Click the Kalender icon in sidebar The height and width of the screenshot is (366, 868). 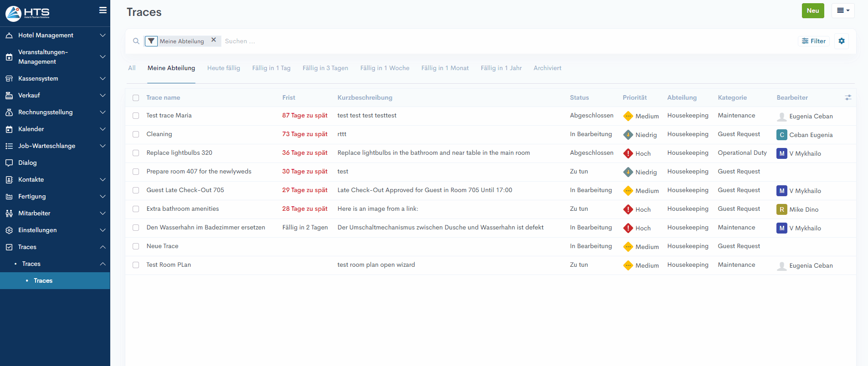tap(9, 129)
